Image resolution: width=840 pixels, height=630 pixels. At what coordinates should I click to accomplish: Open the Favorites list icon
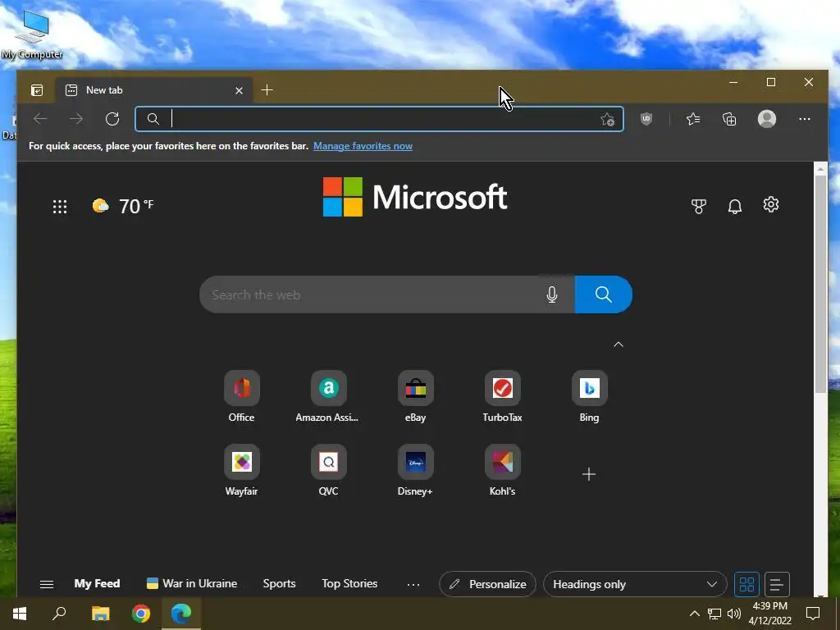693,119
